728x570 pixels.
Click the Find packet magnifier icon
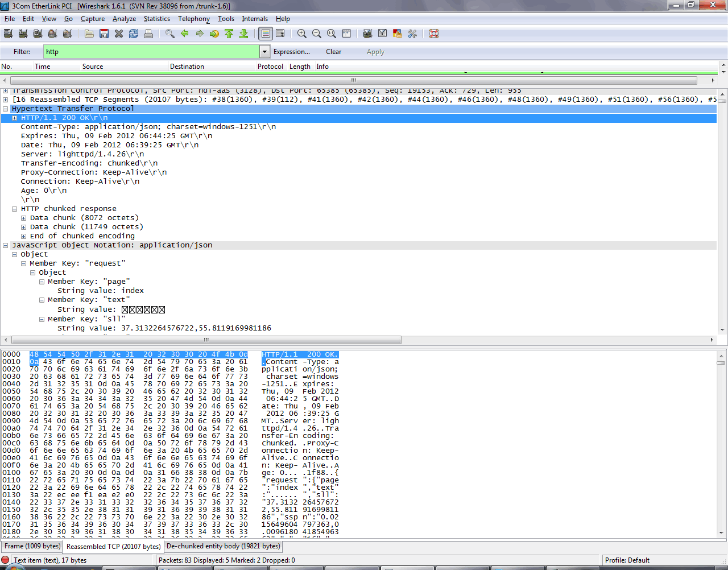[x=169, y=34]
